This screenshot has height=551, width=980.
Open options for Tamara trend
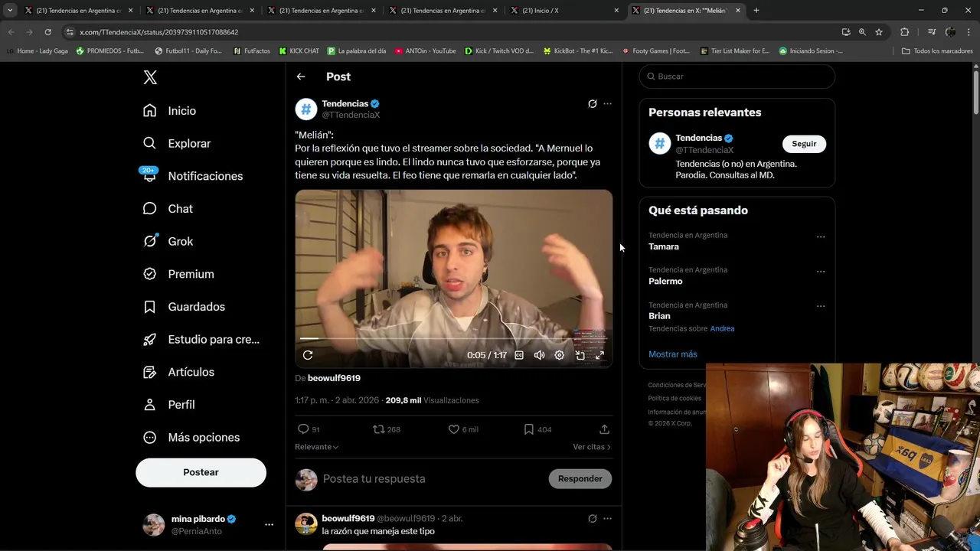point(821,236)
